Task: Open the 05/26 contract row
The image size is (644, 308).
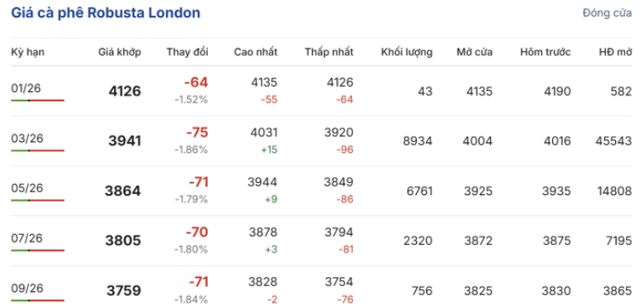Action: tap(322, 191)
